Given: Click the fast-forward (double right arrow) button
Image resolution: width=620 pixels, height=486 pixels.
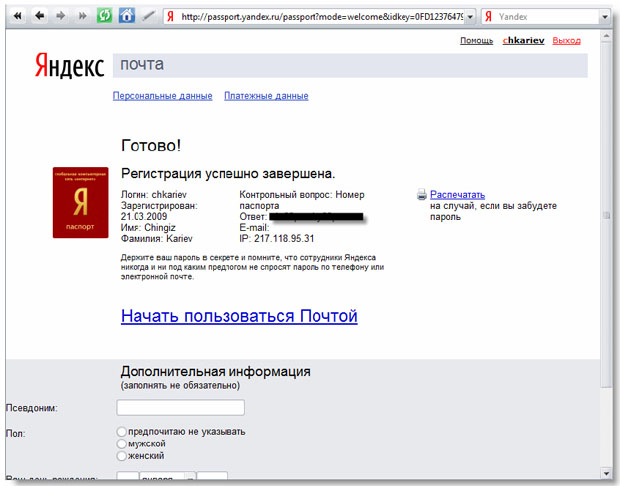Looking at the screenshot, I should click(x=82, y=16).
